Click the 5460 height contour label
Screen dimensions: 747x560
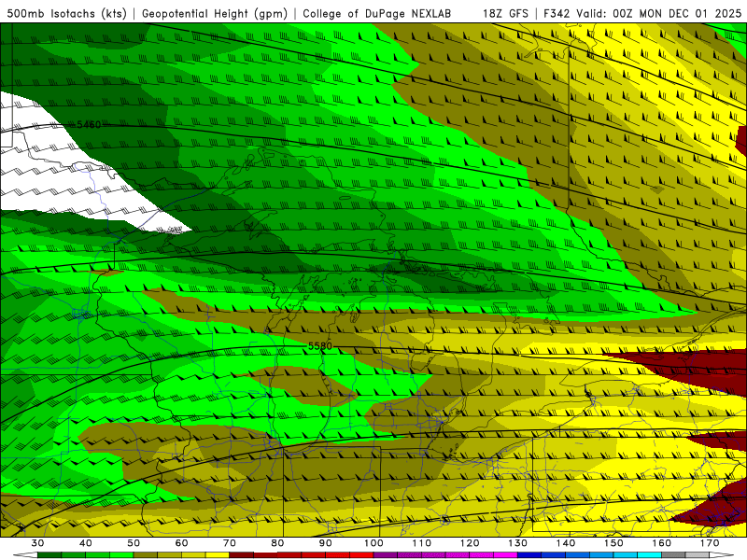[x=89, y=125]
